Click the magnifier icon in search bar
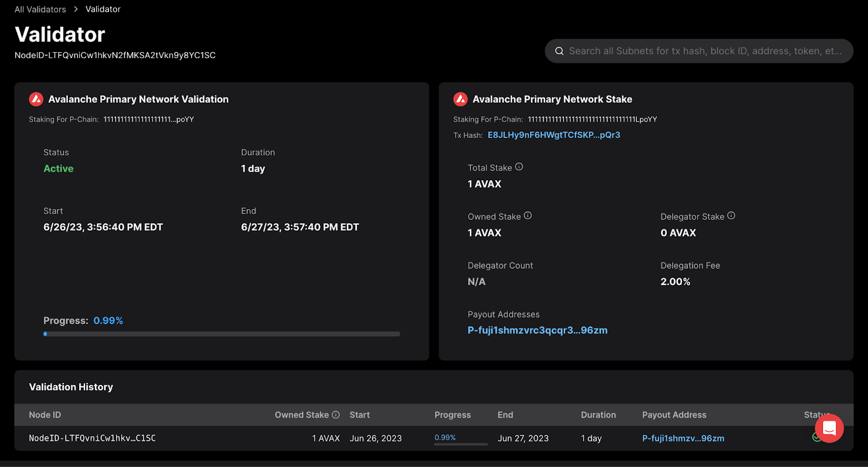Screen dimensions: 868x467 559,51
